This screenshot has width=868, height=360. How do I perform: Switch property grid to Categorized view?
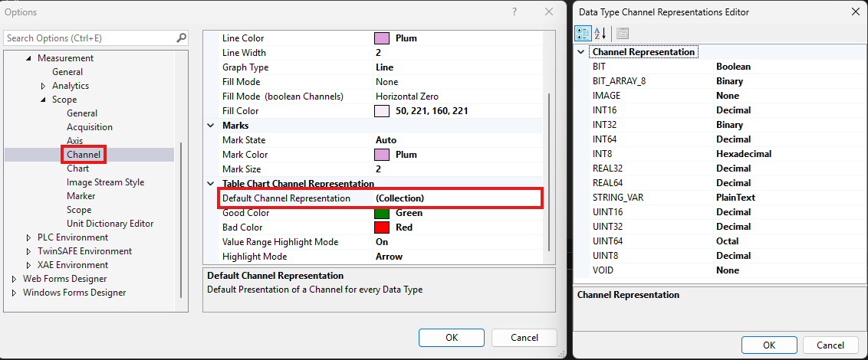tap(582, 33)
